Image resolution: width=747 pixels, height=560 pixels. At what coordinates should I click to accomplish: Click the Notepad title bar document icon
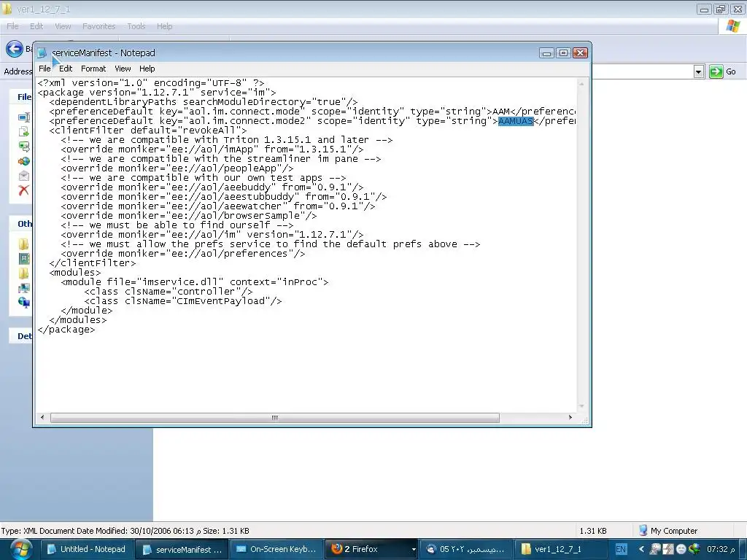(x=42, y=52)
